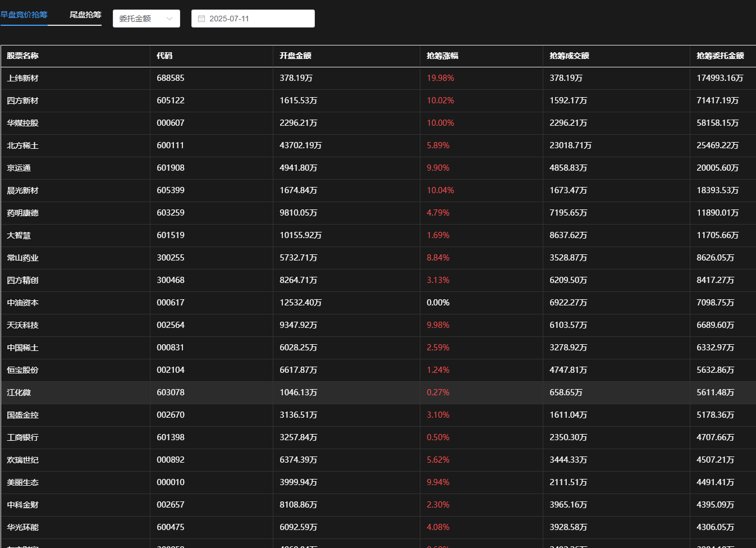Click order amount 174993.16万
The width and height of the screenshot is (756, 548).
point(720,78)
